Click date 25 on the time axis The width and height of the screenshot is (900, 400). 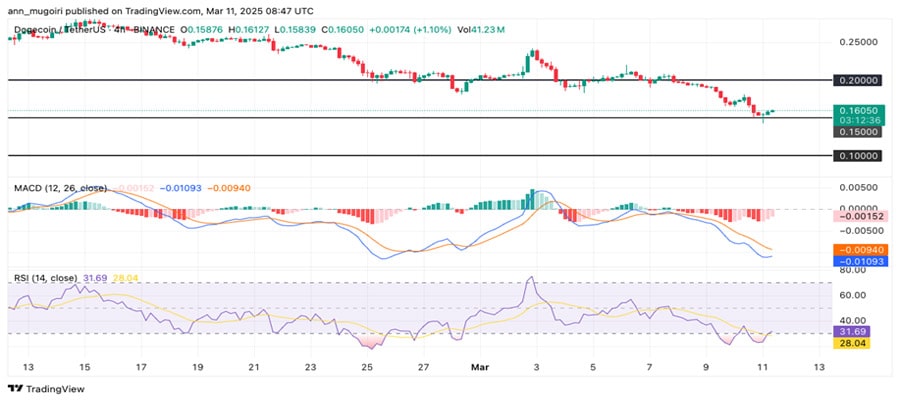(x=367, y=367)
